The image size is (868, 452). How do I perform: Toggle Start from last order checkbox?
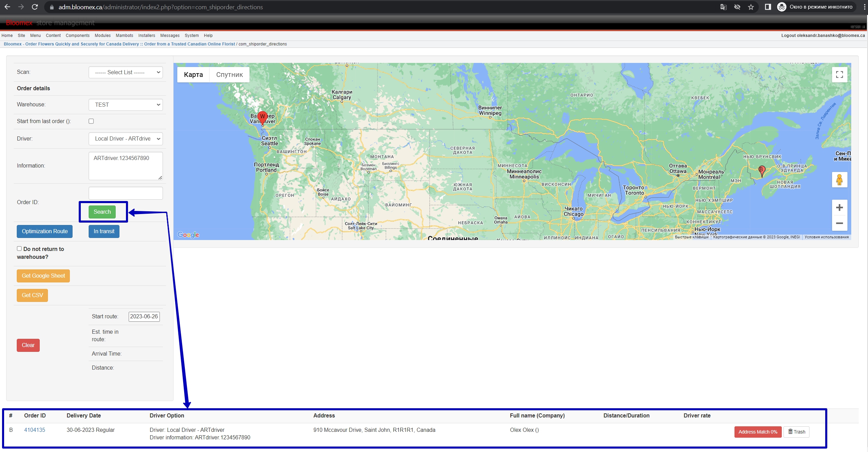[91, 121]
